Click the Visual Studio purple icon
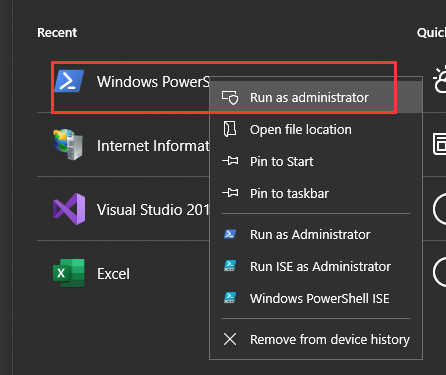The width and height of the screenshot is (446, 375). point(69,209)
